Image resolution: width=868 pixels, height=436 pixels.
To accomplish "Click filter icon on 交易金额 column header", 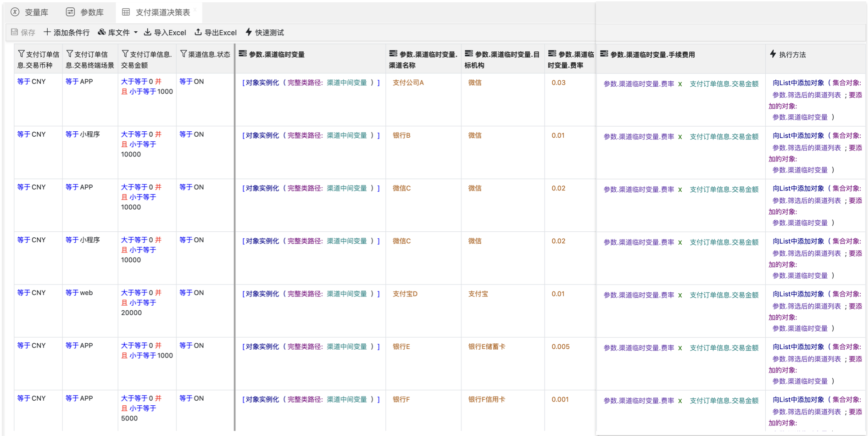I will coord(125,54).
